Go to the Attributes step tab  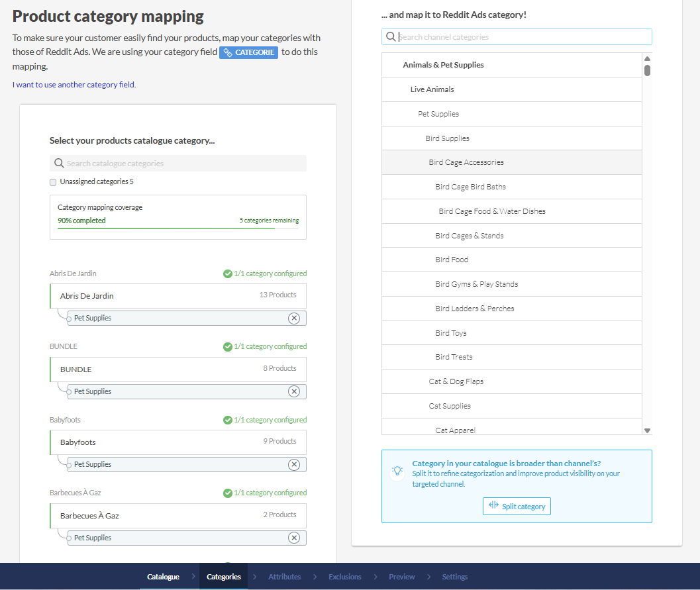point(284,577)
